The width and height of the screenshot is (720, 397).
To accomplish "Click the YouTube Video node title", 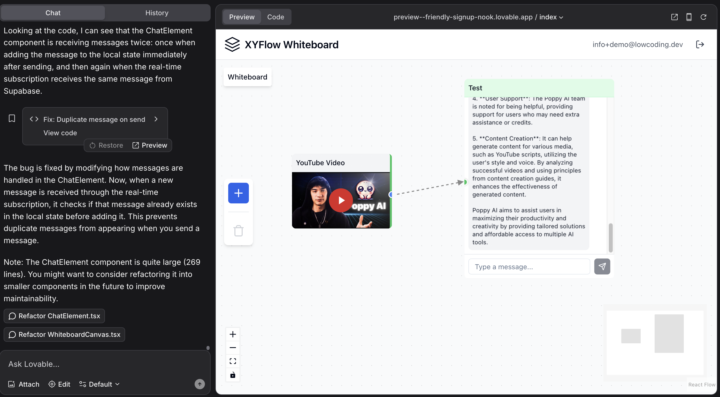I will pos(320,163).
